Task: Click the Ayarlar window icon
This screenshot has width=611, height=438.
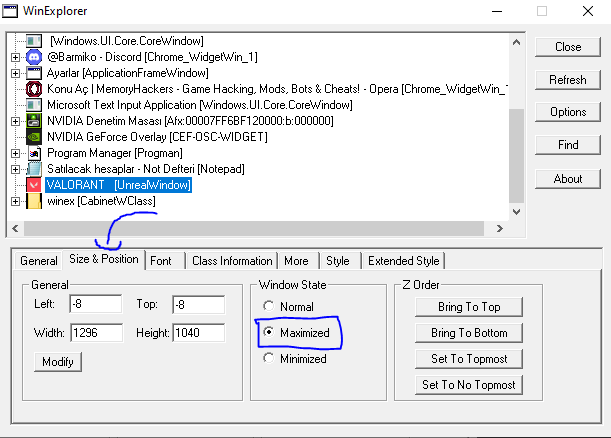Action: coord(34,73)
